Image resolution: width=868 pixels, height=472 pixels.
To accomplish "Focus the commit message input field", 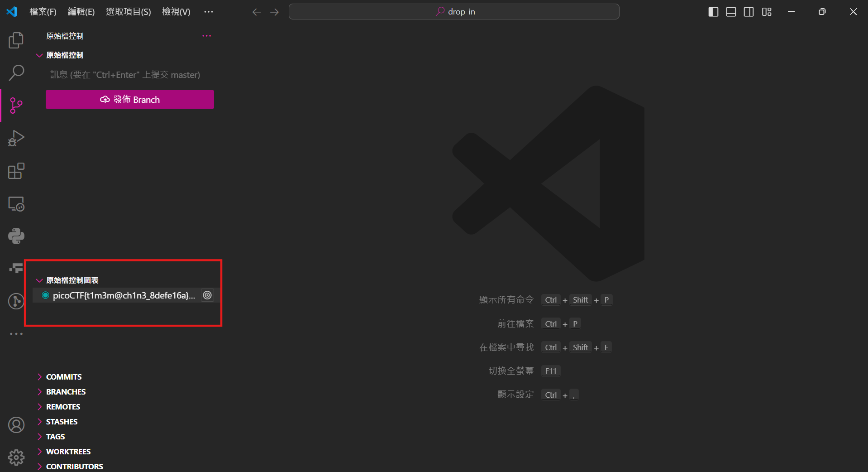I will click(x=130, y=75).
